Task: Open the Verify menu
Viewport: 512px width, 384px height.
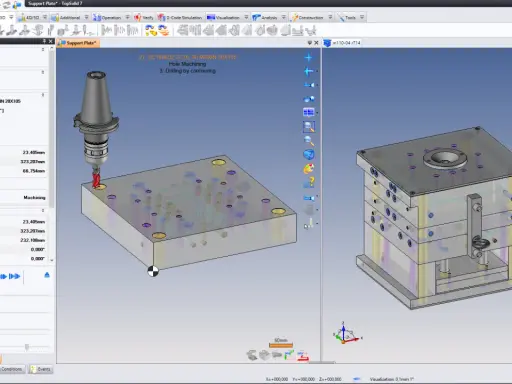Action: tap(144, 17)
